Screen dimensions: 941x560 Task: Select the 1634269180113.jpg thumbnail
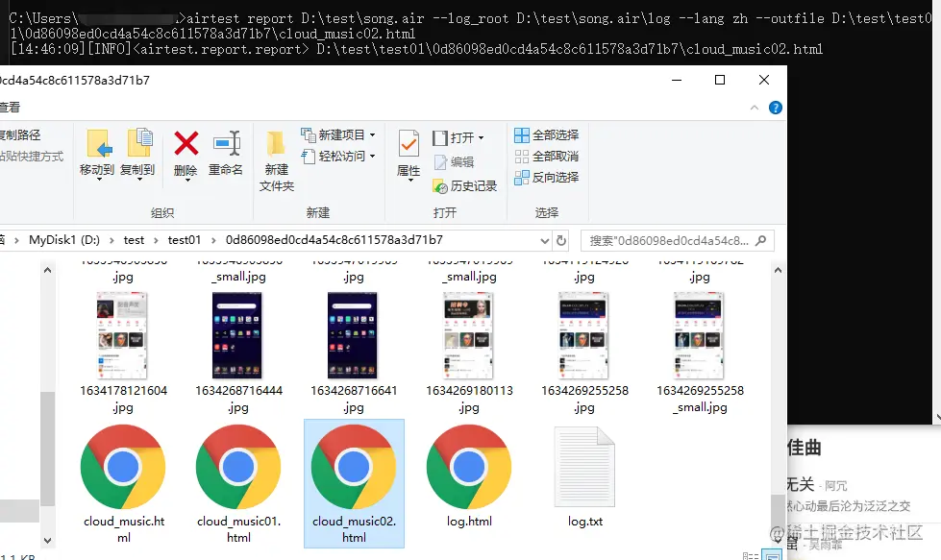pos(469,335)
